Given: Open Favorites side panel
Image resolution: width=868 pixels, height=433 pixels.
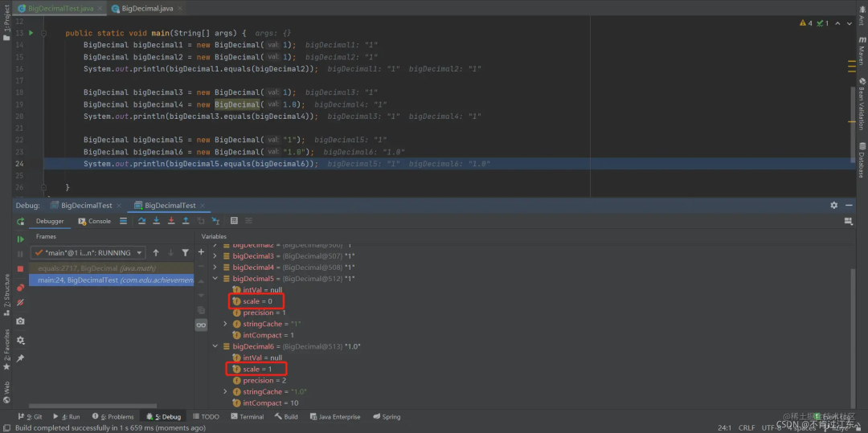Looking at the screenshot, I should (6, 349).
